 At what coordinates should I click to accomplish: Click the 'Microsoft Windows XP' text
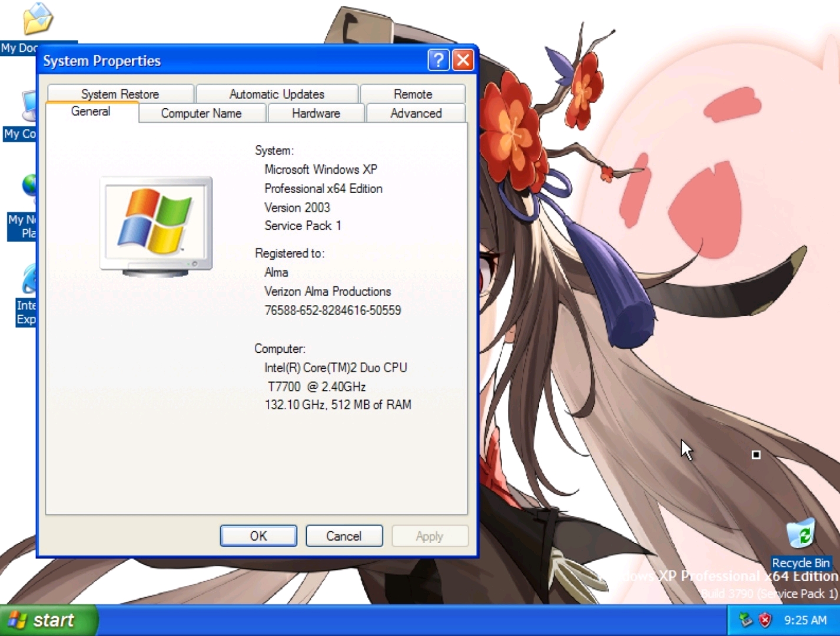tap(321, 170)
